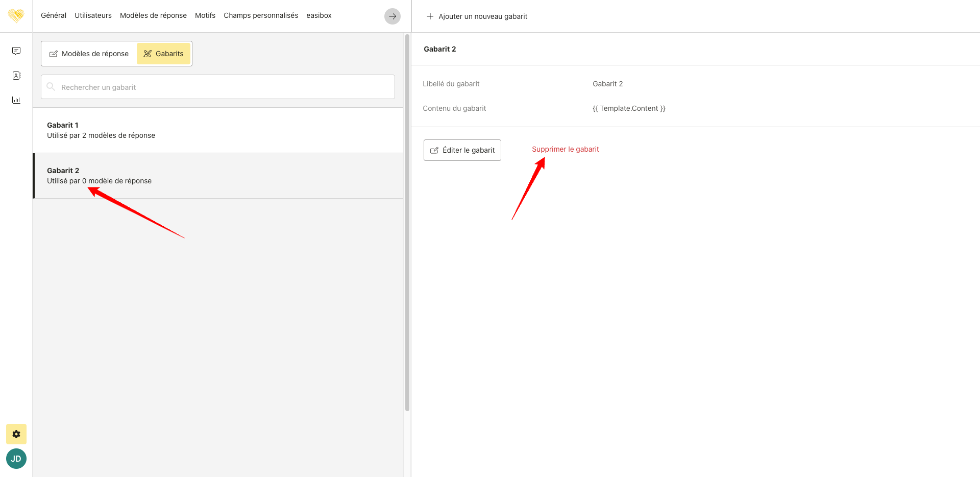The height and width of the screenshot is (477, 980).
Task: Click the yellow heart logo icon
Action: click(x=16, y=16)
